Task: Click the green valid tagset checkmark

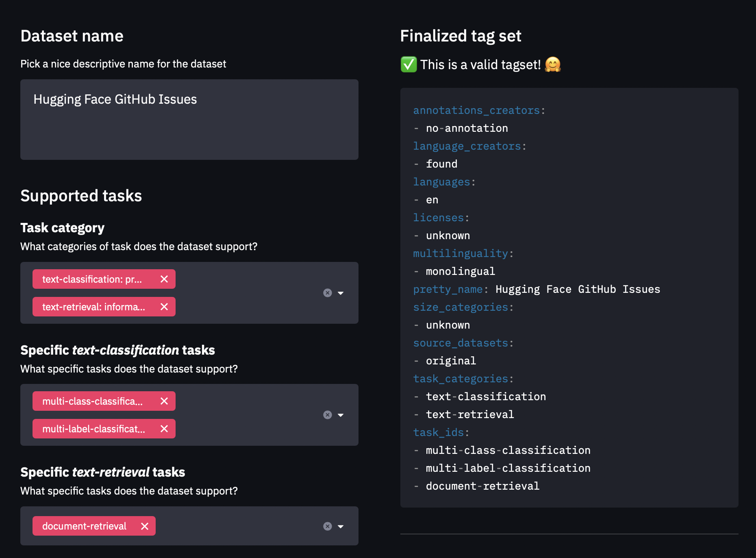Action: click(x=408, y=64)
